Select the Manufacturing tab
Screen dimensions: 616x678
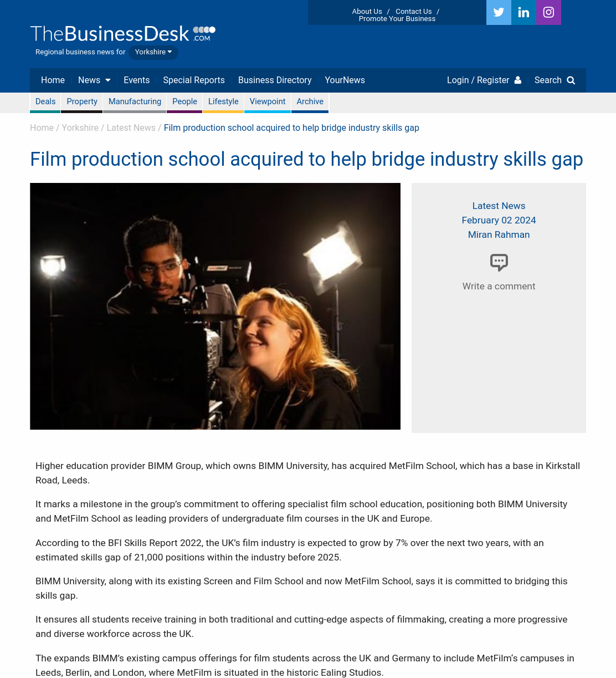coord(135,102)
